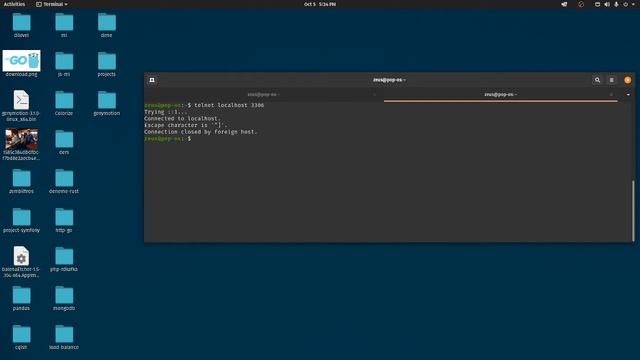The width and height of the screenshot is (640, 360).
Task: Open a new terminal tab with the new-tab icon
Action: pos(152,80)
